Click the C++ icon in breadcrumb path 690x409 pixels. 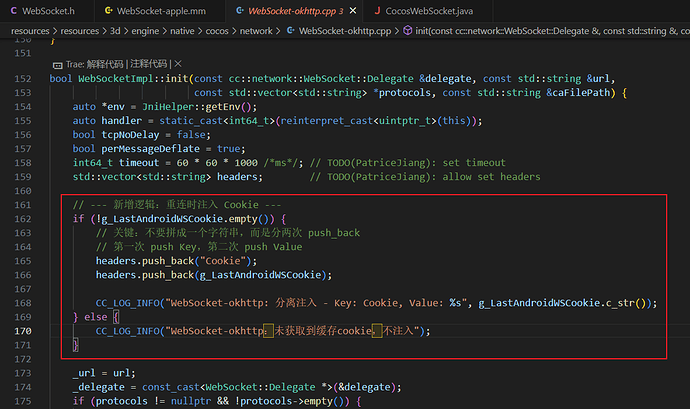pyautogui.click(x=290, y=30)
